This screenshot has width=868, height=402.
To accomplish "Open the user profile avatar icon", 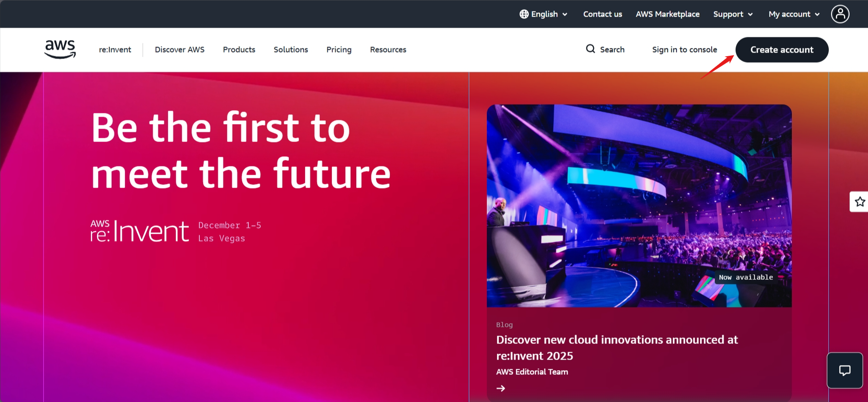I will point(840,14).
